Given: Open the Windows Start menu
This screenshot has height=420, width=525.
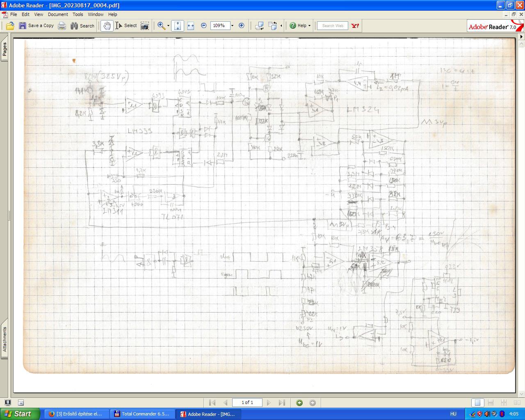Looking at the screenshot, I should pyautogui.click(x=20, y=414).
